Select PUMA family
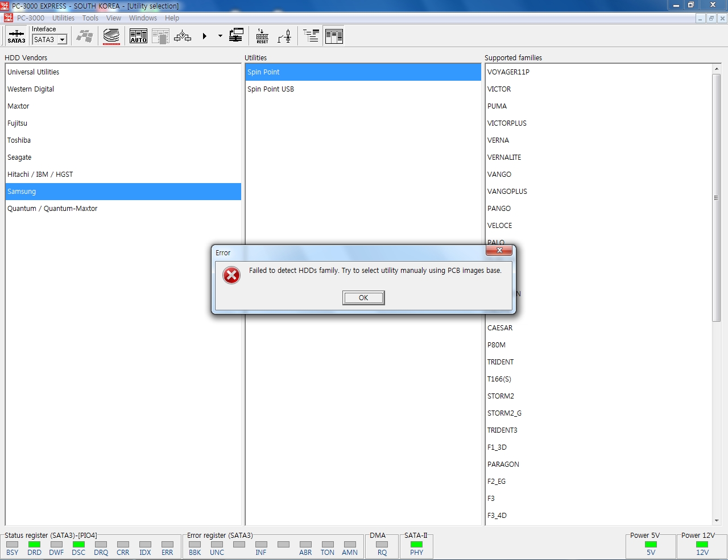Screen dimensions: 728x560 pyautogui.click(x=598, y=106)
